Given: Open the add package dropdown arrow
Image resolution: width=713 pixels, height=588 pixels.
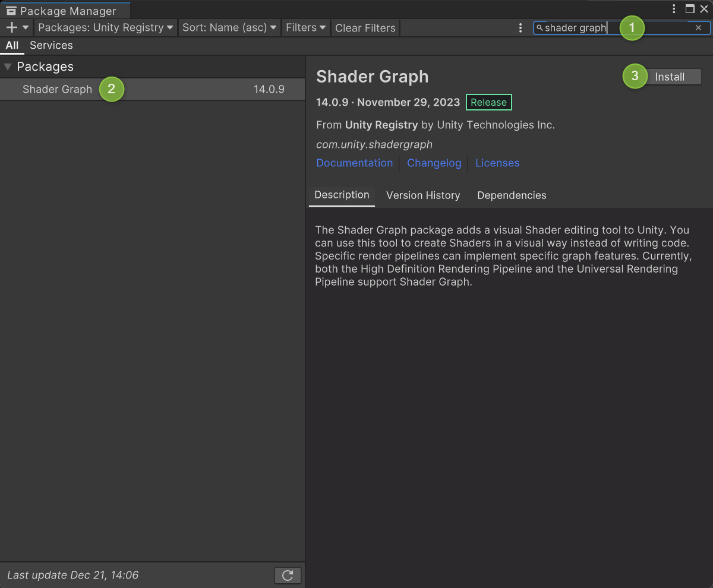Looking at the screenshot, I should tap(26, 27).
